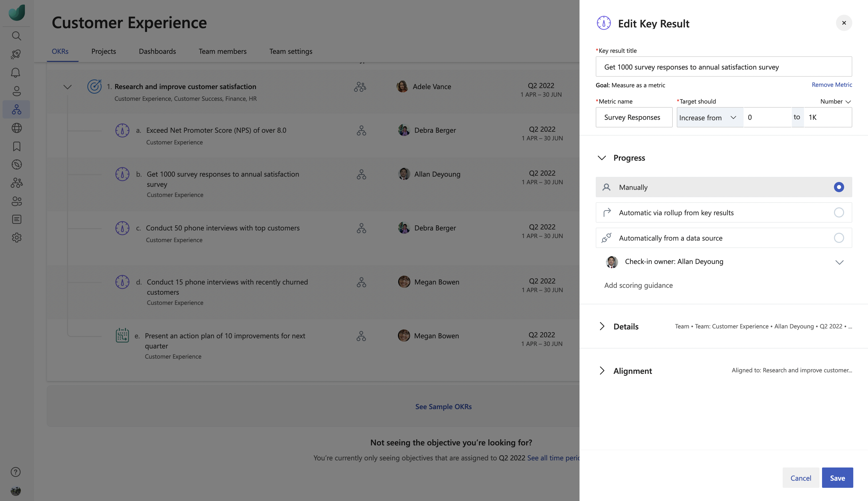This screenshot has height=501, width=868.
Task: Click the calendar icon next to 'Present an action plan'
Action: tap(122, 336)
